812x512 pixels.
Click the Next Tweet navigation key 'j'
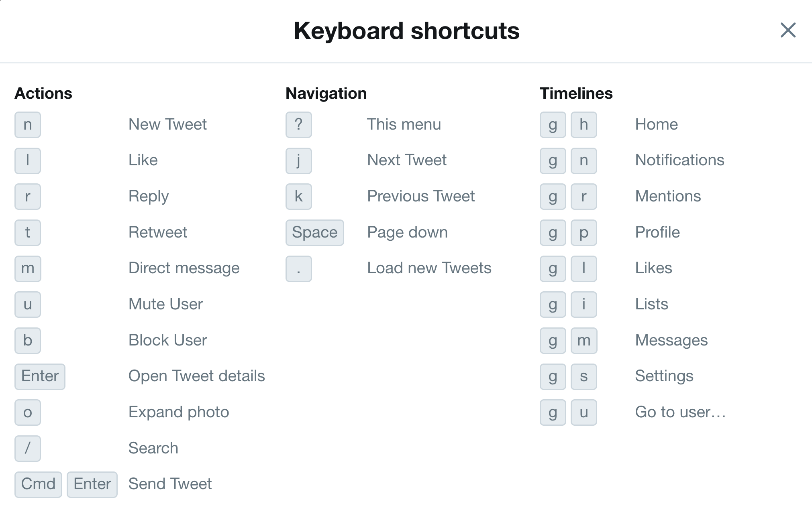(298, 160)
